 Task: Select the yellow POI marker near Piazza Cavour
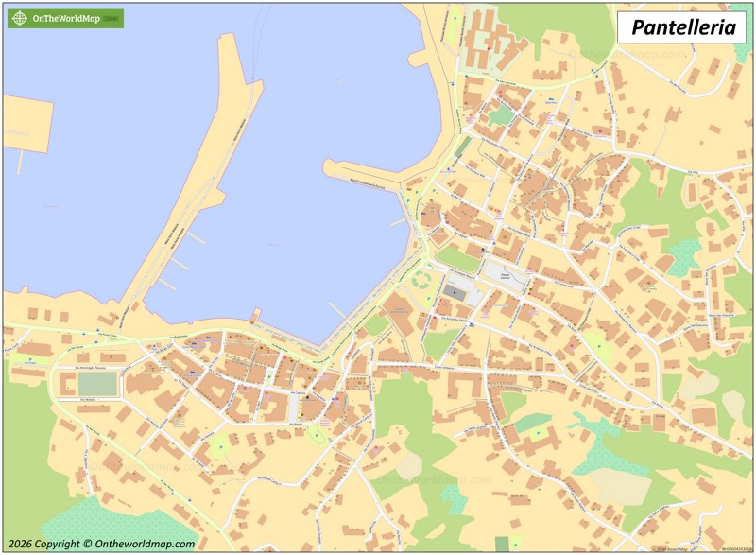529,288
